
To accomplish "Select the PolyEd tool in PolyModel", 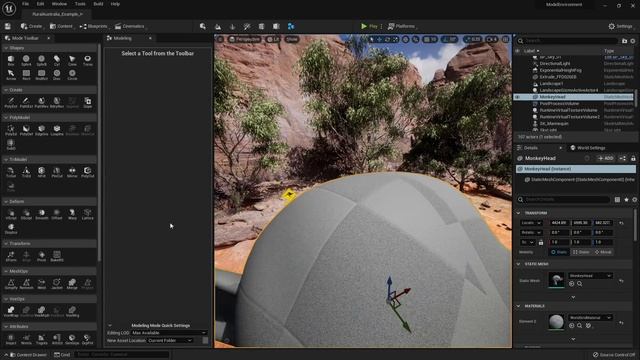I will pos(11,130).
